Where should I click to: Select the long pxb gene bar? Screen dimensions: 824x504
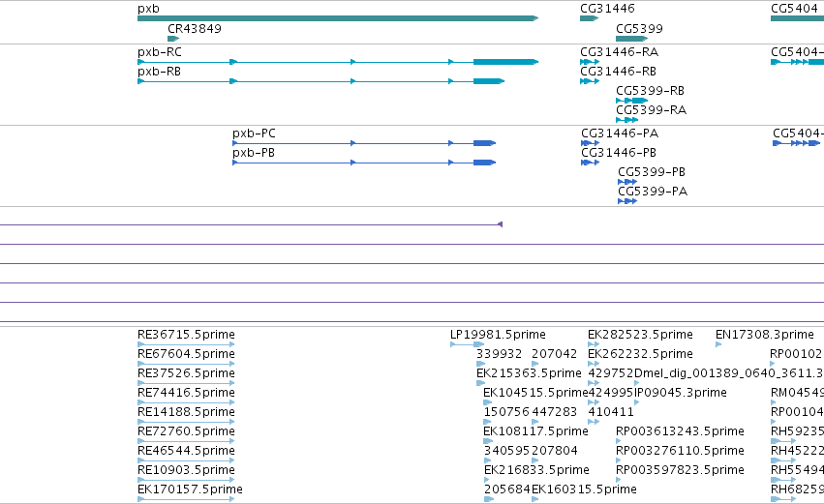(x=338, y=18)
